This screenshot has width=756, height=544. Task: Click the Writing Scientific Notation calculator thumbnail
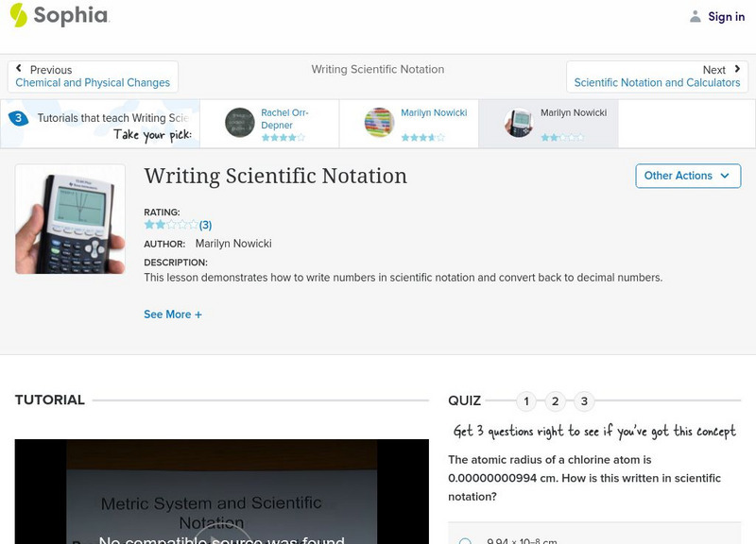tap(70, 219)
